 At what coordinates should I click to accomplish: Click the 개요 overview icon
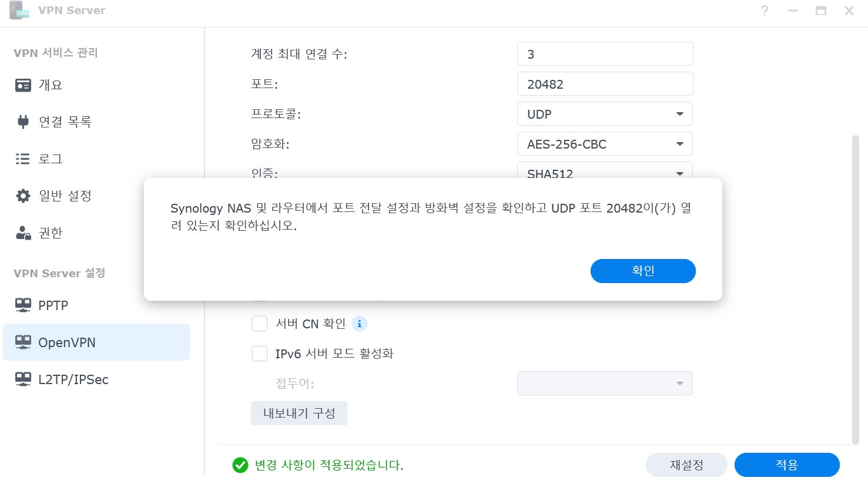23,85
